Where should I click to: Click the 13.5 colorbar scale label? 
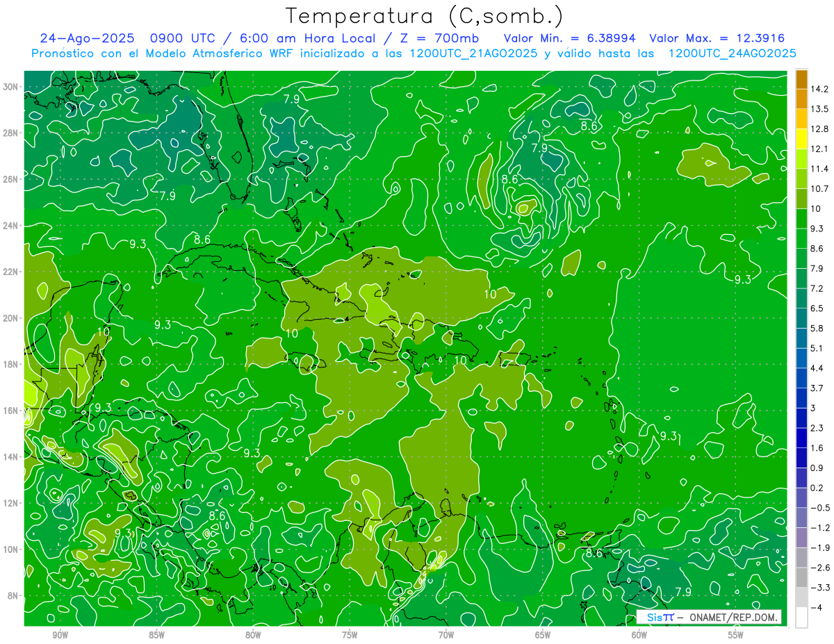[820, 109]
